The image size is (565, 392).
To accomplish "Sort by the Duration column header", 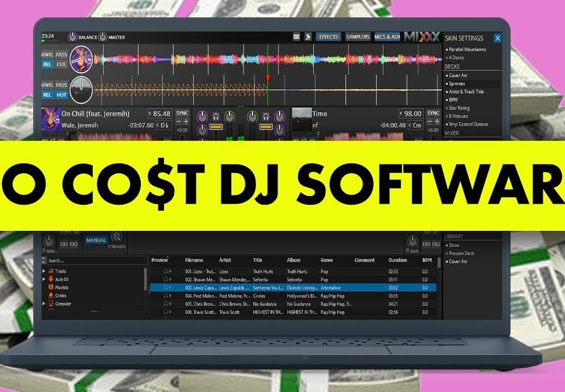I will [397, 260].
